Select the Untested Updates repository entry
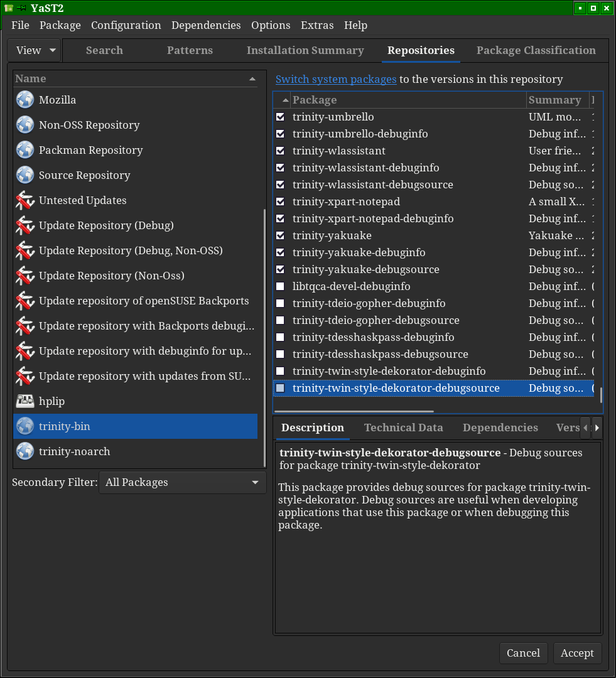This screenshot has width=616, height=678. click(x=136, y=200)
